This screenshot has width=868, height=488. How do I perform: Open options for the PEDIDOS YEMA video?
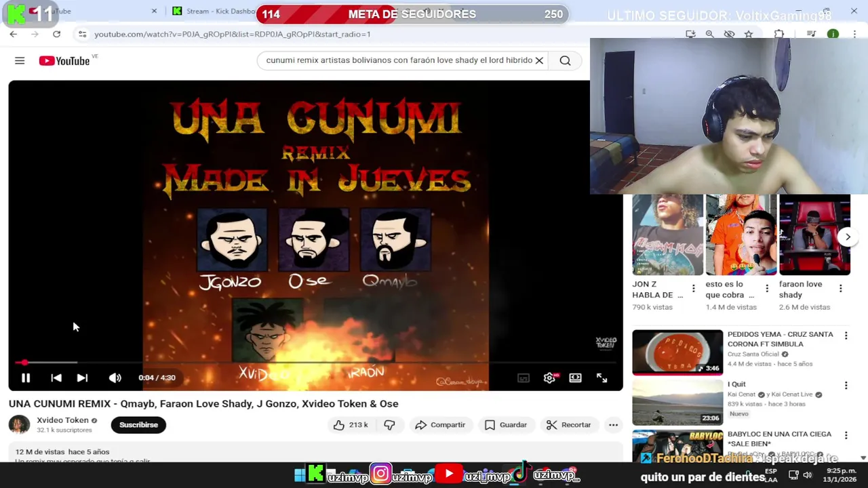click(846, 335)
